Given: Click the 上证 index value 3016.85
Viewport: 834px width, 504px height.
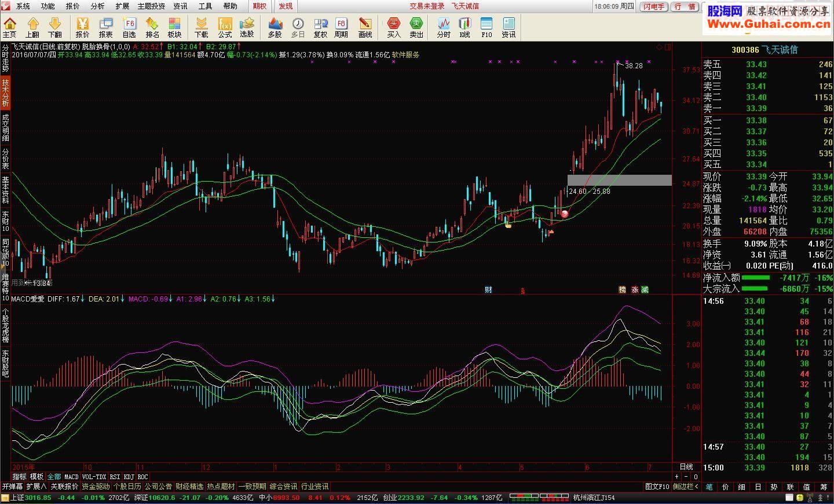Looking at the screenshot, I should 38,497.
